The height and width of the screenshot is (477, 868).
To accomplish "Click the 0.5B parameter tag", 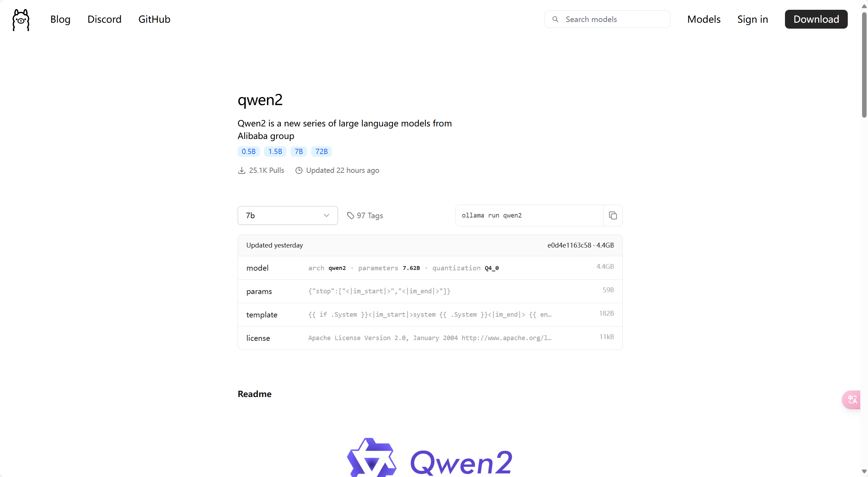I will click(249, 152).
